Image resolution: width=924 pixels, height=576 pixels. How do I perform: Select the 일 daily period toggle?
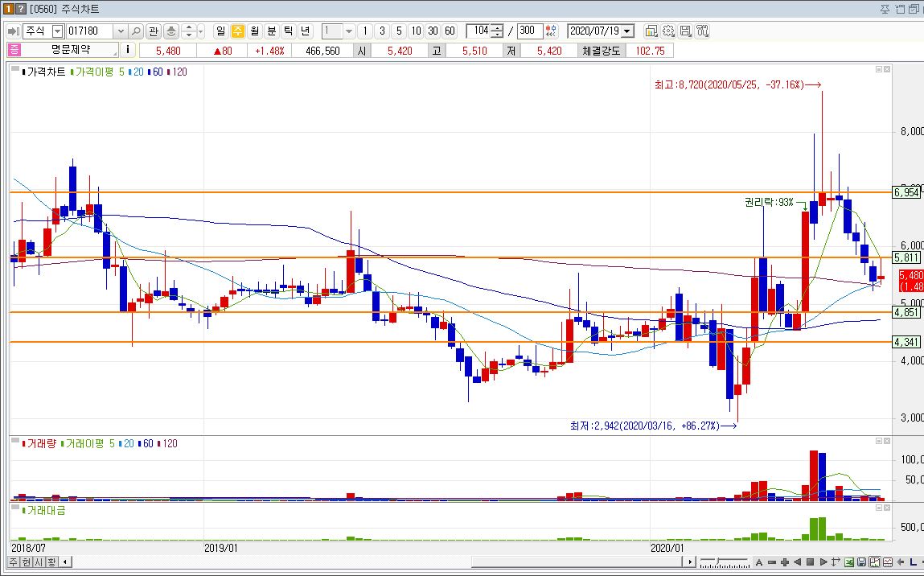tap(220, 31)
